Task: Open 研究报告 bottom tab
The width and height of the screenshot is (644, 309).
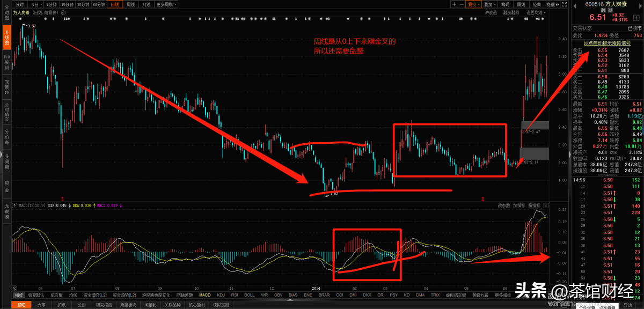Action: click(104, 305)
